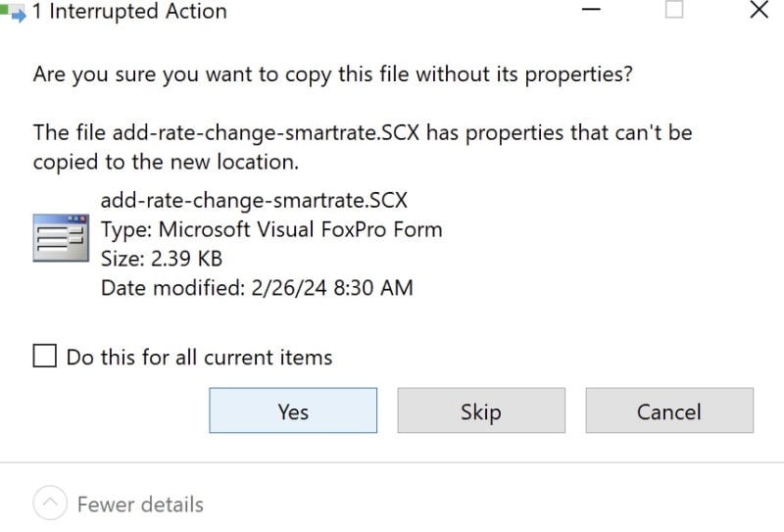
Task: Click the "1 Interrupted Action" title text
Action: 129,11
